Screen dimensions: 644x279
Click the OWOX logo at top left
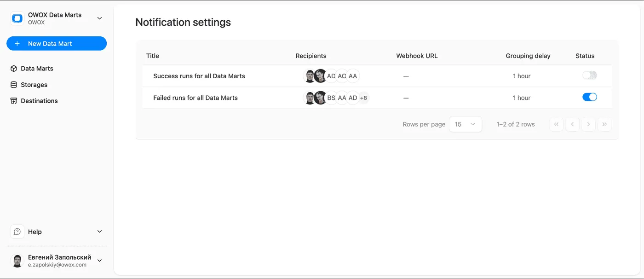pos(17,17)
